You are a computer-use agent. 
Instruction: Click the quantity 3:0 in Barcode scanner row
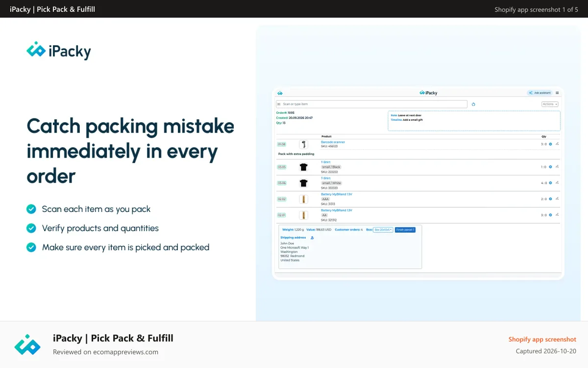pyautogui.click(x=544, y=144)
